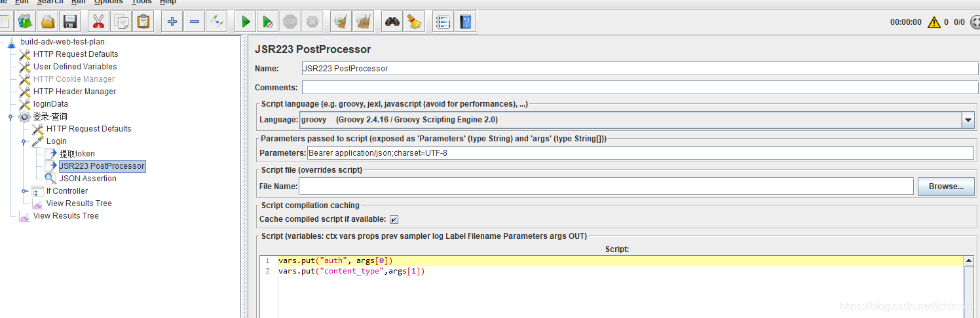Viewport: 980px width, 318px height.
Task: Open the Tools menu
Action: pos(141,2)
